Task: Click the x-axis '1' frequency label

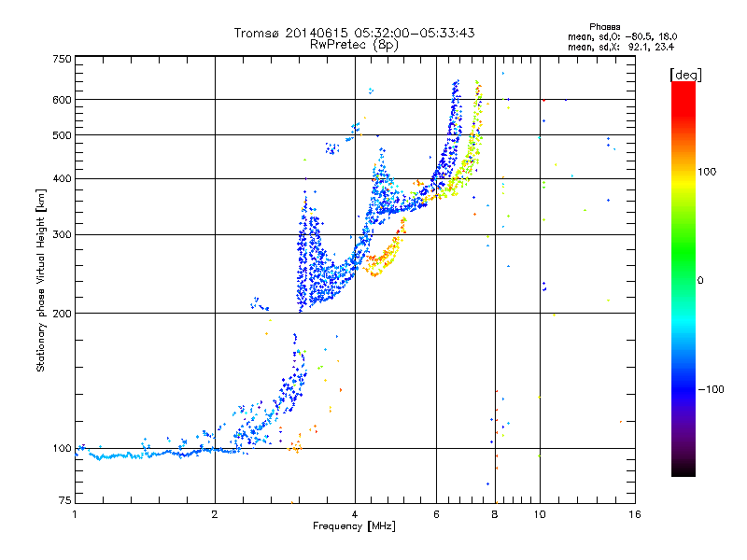Action: click(x=75, y=514)
